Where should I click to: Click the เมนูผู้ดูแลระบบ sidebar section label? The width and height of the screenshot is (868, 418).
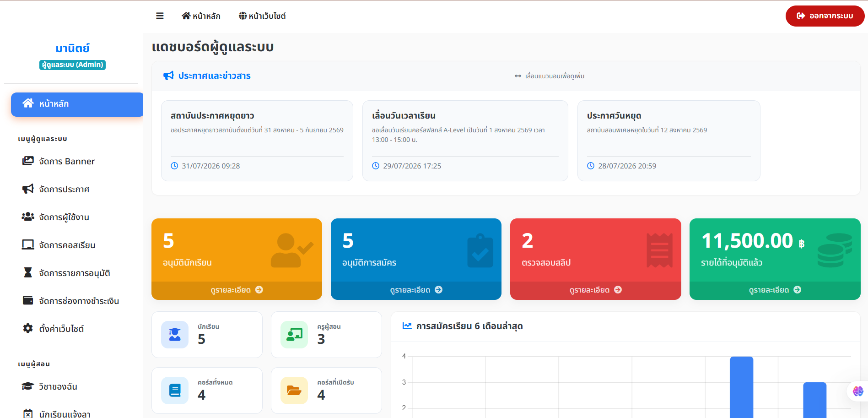(x=43, y=139)
